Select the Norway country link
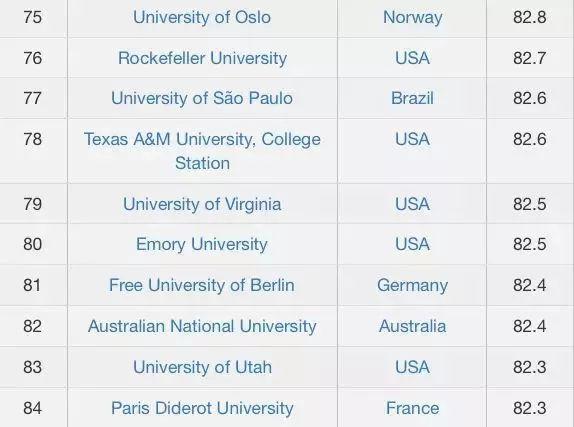The image size is (574, 427). pyautogui.click(x=413, y=17)
